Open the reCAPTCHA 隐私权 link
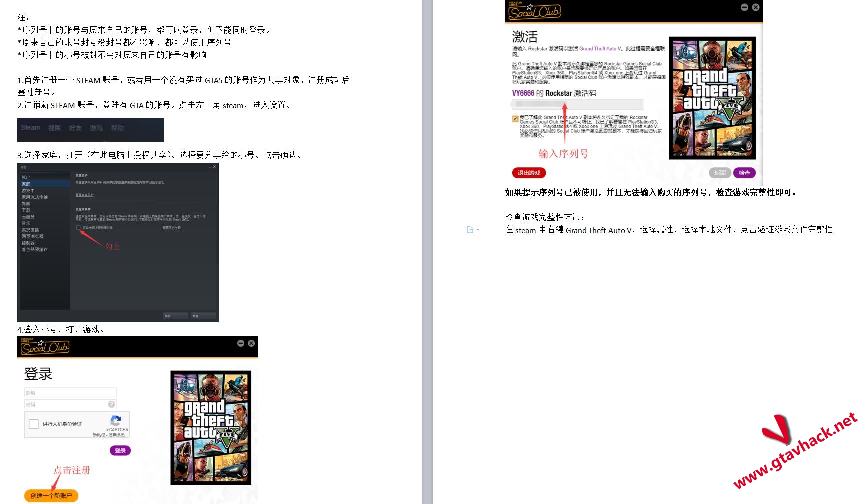Image resolution: width=859 pixels, height=504 pixels. click(x=99, y=435)
